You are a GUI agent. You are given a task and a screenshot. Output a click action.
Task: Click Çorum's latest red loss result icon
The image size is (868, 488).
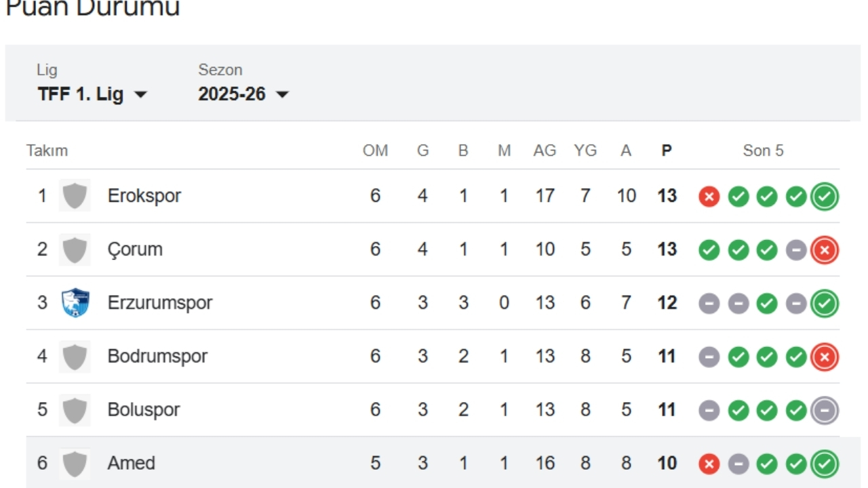pyautogui.click(x=825, y=250)
